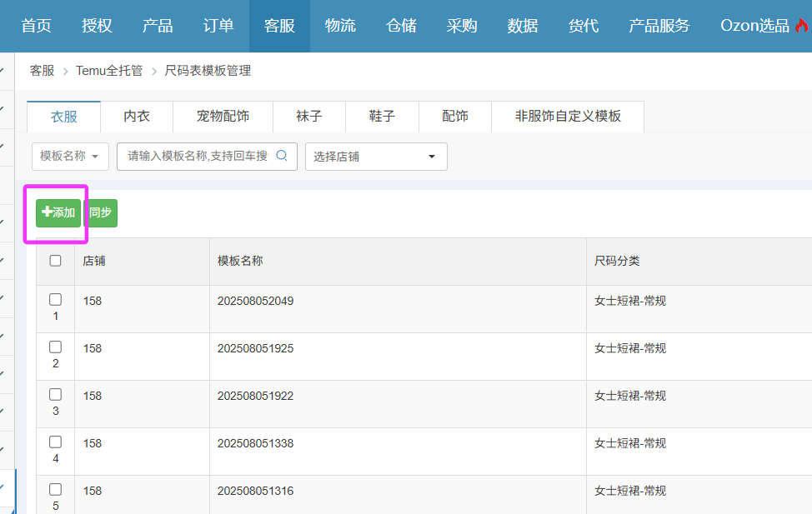Viewport: 812px width, 514px height.
Task: Toggle the select-all header checkbox
Action: click(x=56, y=261)
